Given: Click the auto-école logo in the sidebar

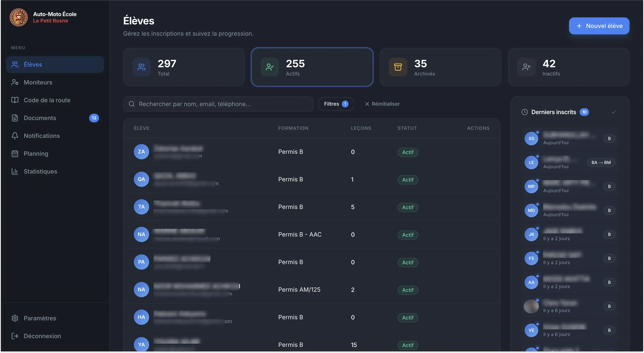Looking at the screenshot, I should (x=18, y=17).
